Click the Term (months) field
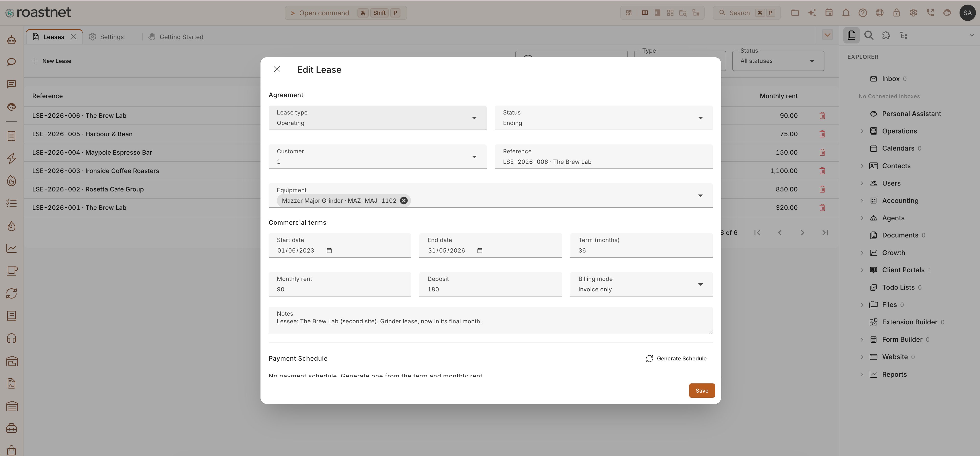 coord(641,245)
